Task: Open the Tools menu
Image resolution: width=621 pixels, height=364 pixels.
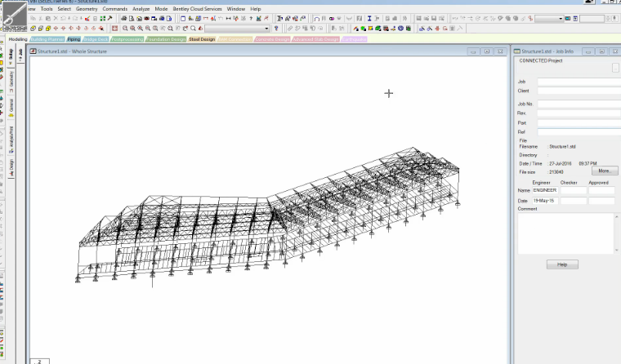Action: (x=47, y=9)
